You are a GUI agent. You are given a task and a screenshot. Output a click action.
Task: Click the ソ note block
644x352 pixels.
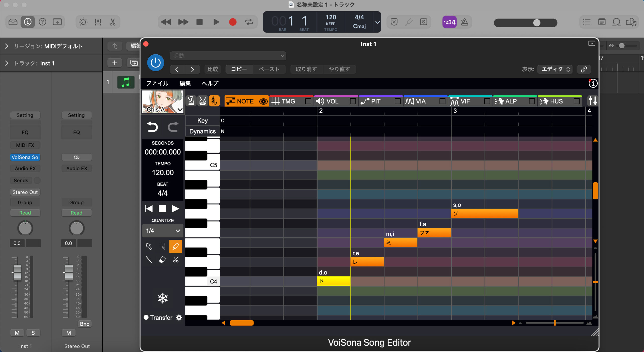(x=485, y=214)
